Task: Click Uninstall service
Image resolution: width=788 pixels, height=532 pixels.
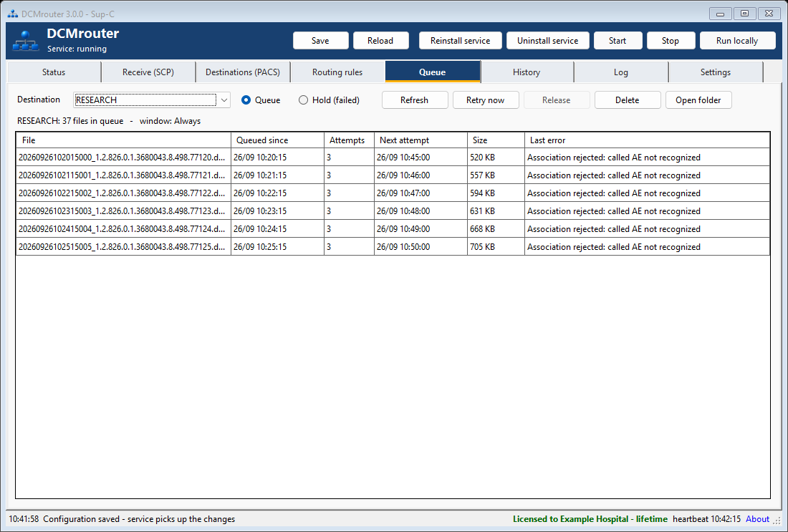Action: tap(548, 41)
